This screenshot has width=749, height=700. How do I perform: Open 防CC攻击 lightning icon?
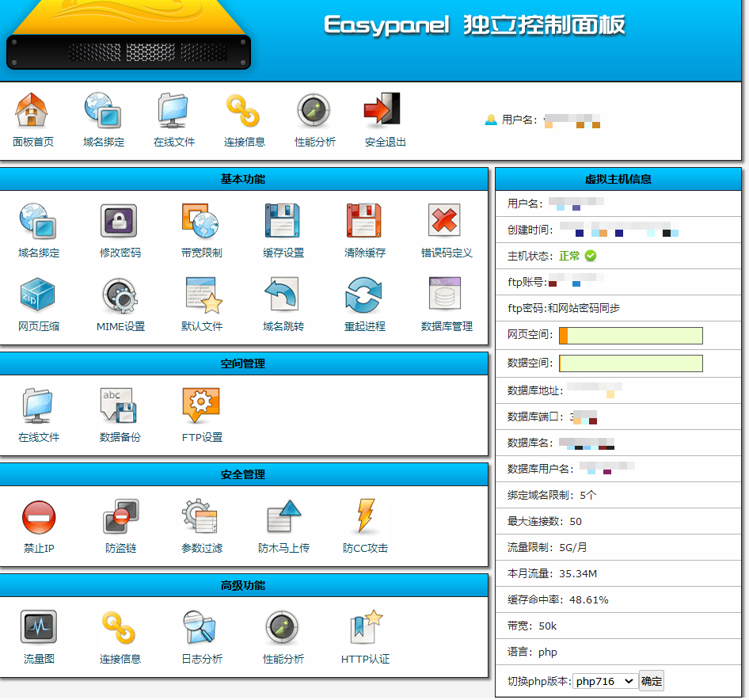[365, 518]
